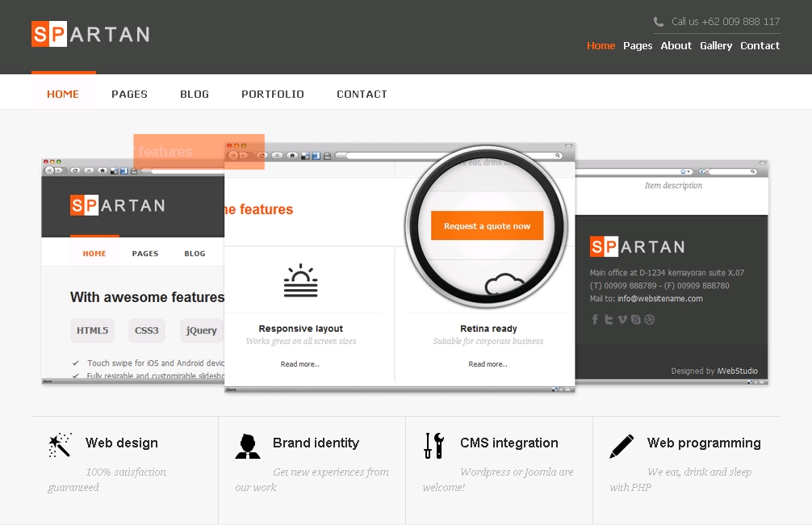Select the Brand identity person icon
812x529 pixels.
click(247, 445)
